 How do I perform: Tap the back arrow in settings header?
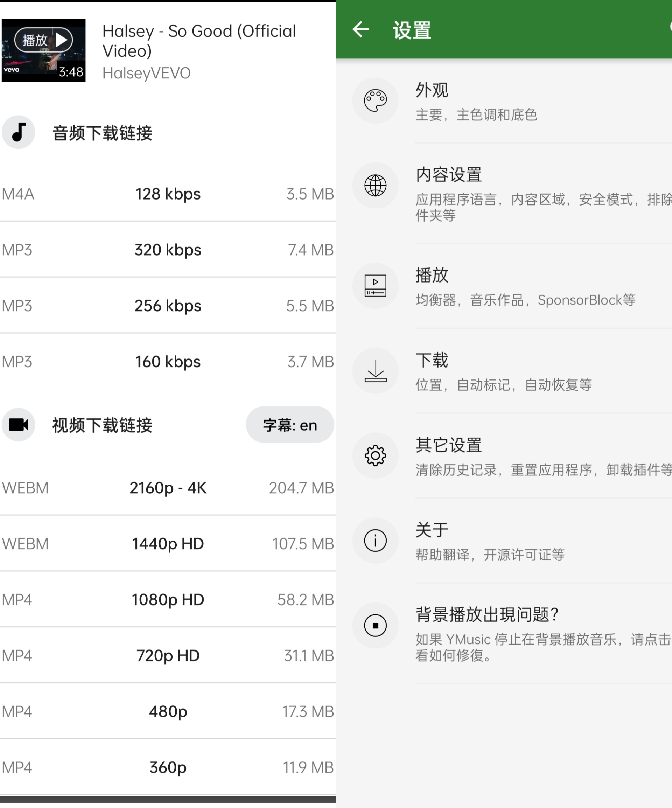[361, 29]
